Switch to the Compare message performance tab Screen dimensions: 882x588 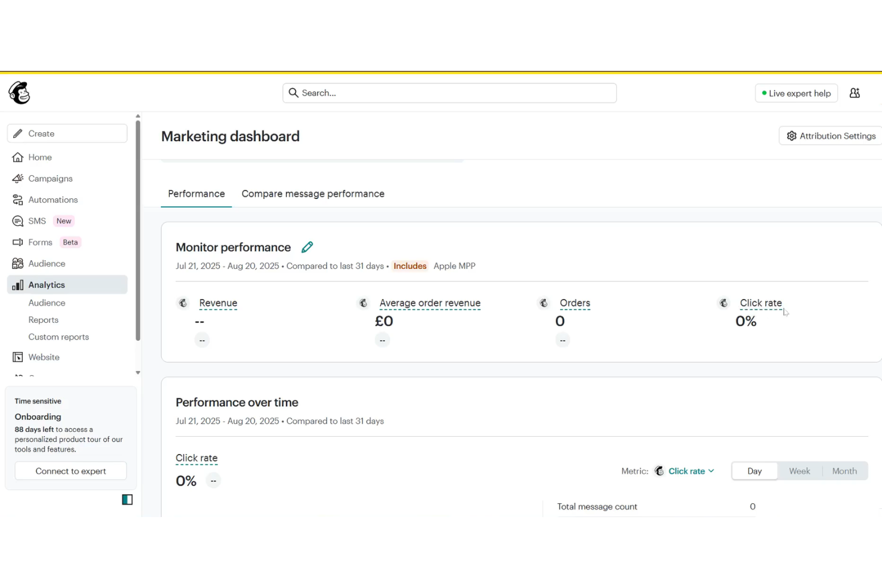click(313, 194)
